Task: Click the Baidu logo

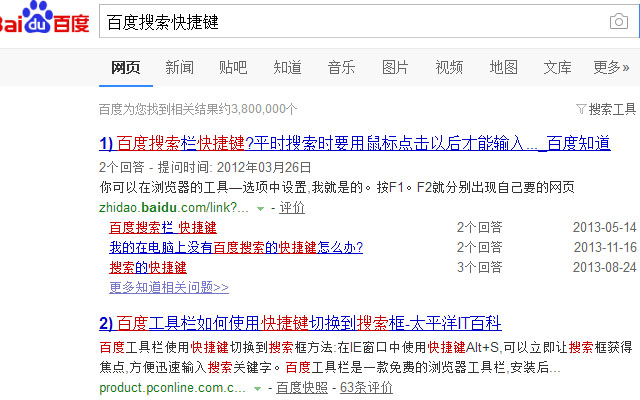Action: 44,18
